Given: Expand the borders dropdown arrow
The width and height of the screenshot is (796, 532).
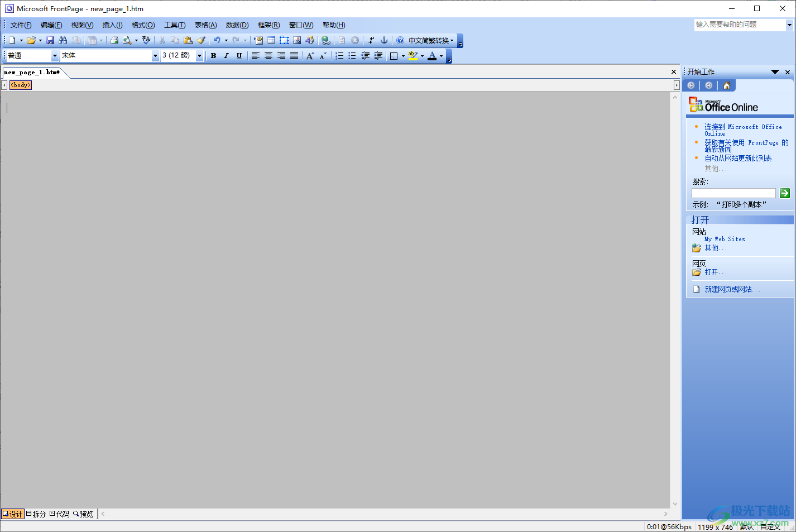Looking at the screenshot, I should (403, 56).
